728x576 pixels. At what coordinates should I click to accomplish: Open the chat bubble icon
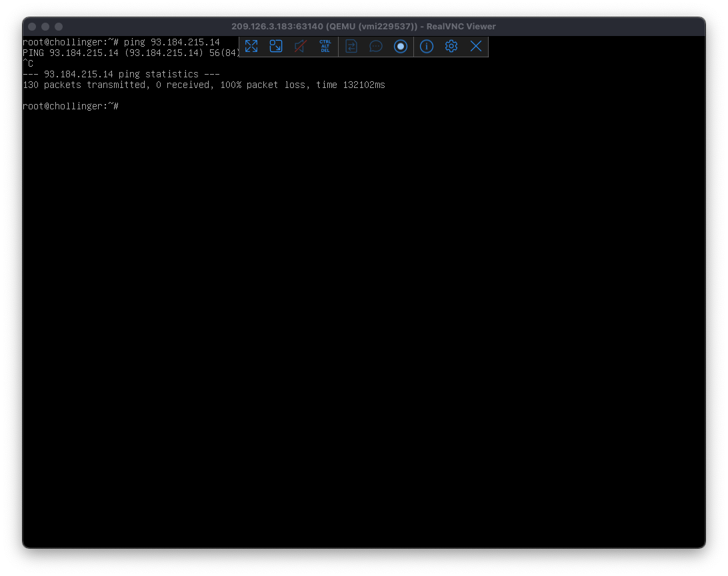[375, 47]
